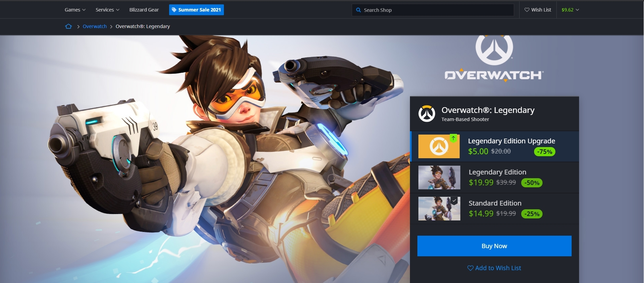Click green upgrade arrow badge on orange thumbnail
The height and width of the screenshot is (283, 644).
click(x=453, y=138)
